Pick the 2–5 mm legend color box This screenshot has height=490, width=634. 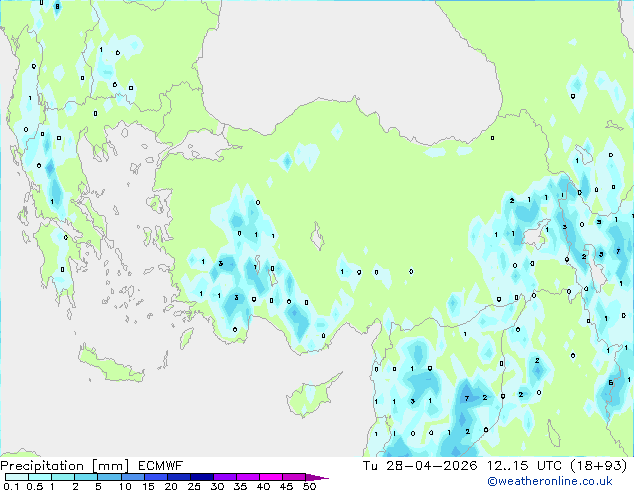[x=86, y=477]
